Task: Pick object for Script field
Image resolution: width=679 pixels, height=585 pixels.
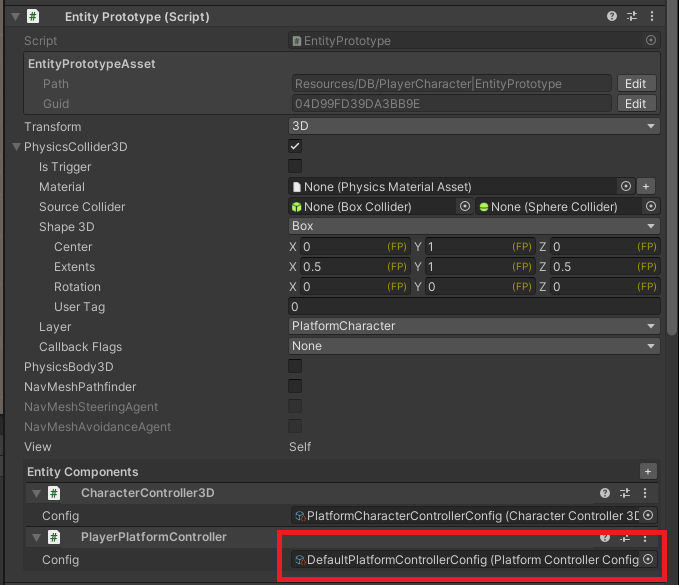Action: tap(650, 40)
